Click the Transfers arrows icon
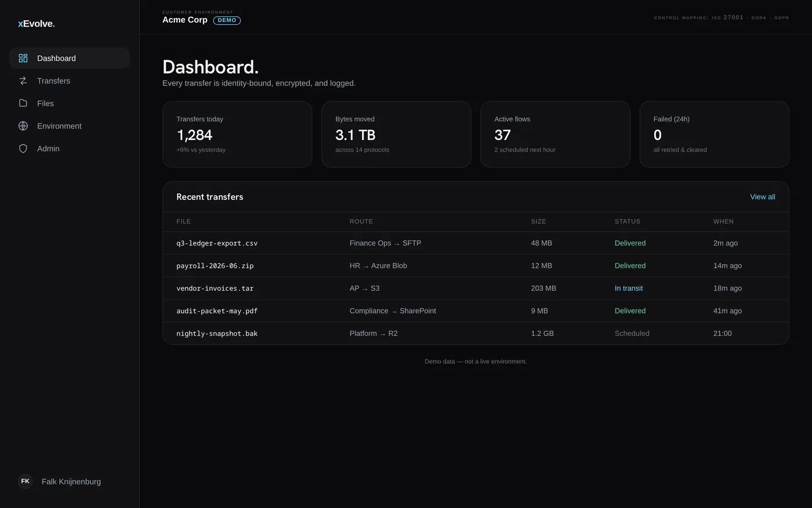Viewport: 812px width, 508px height. [x=23, y=81]
